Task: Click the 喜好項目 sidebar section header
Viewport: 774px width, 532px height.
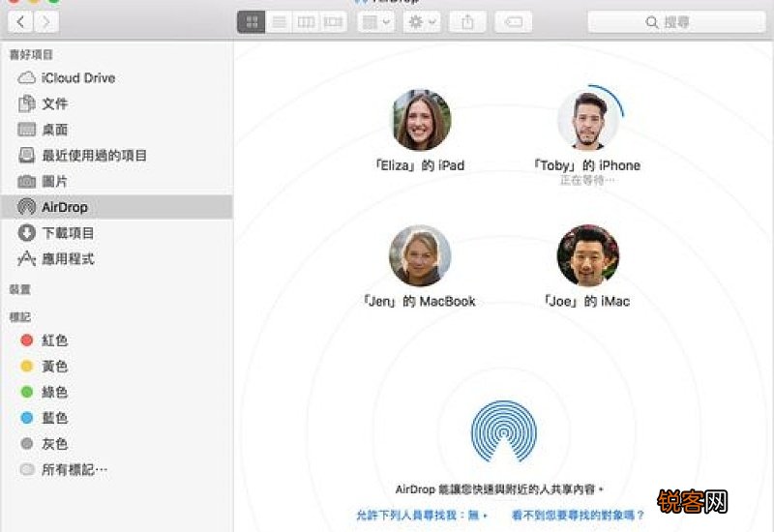Action: [31, 54]
